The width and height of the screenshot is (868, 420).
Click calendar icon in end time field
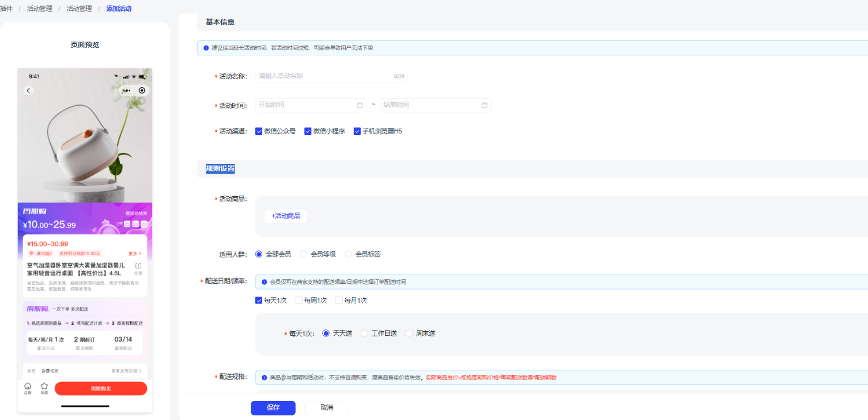pos(484,105)
